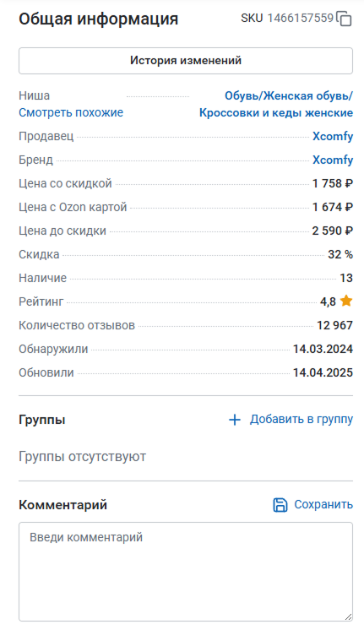Click the Обновили date 14.04.2025

(x=323, y=373)
